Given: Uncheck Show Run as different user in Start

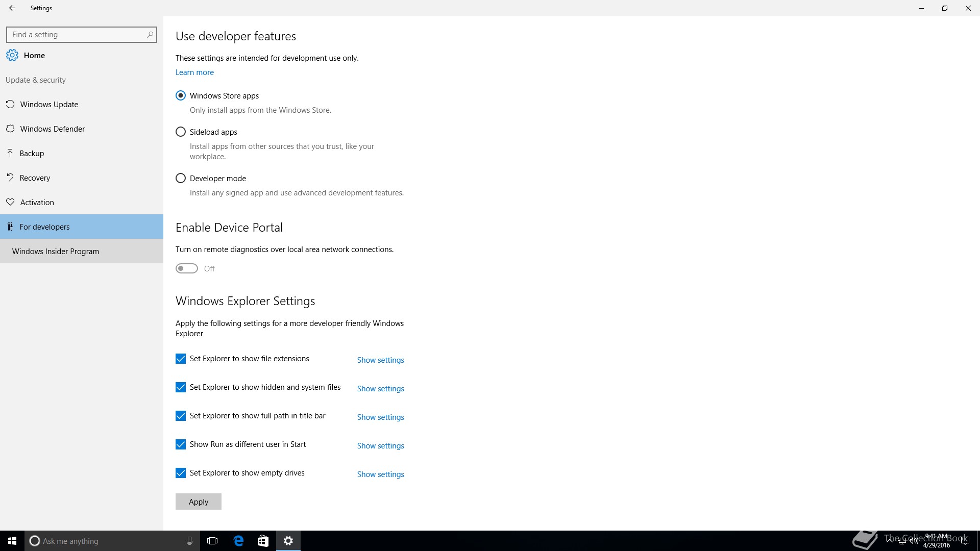Looking at the screenshot, I should pos(181,444).
